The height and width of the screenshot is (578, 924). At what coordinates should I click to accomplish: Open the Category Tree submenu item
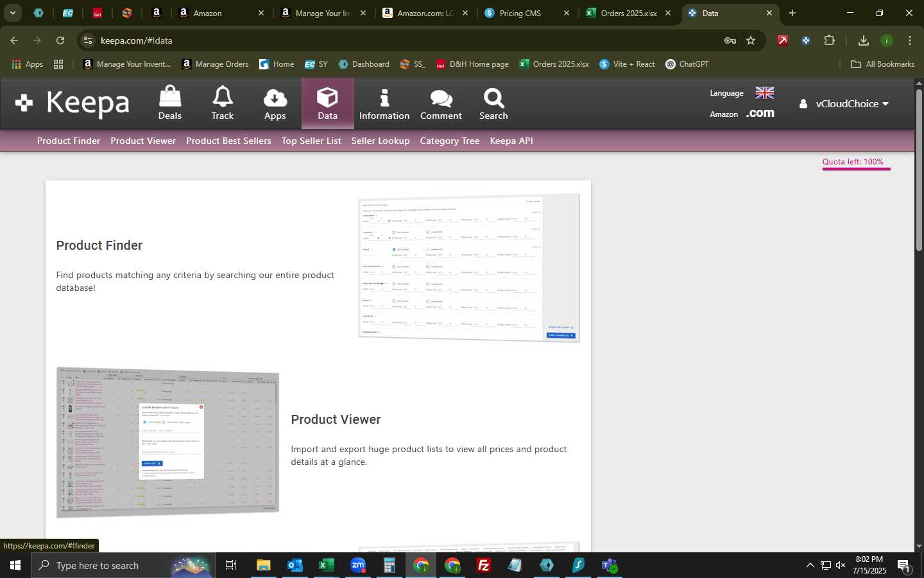pyautogui.click(x=450, y=141)
